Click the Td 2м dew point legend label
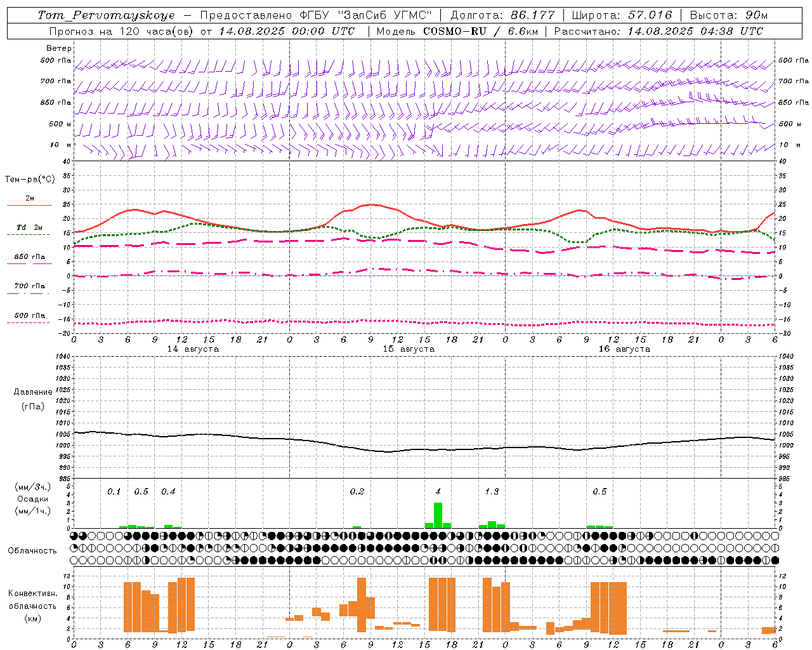 click(30, 227)
